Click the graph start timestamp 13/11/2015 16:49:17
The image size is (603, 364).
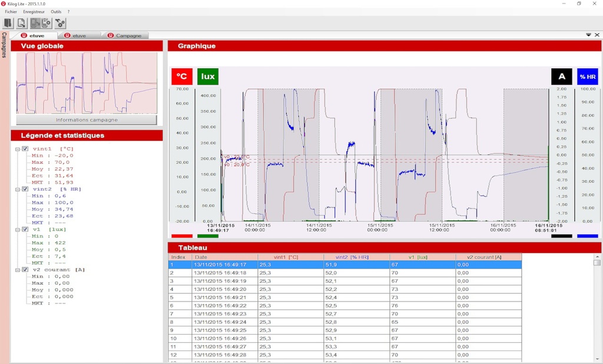(x=221, y=228)
